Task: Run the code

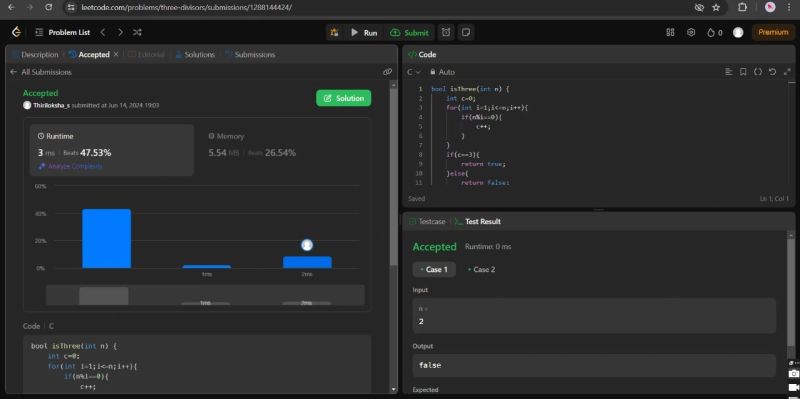Action: pos(364,32)
